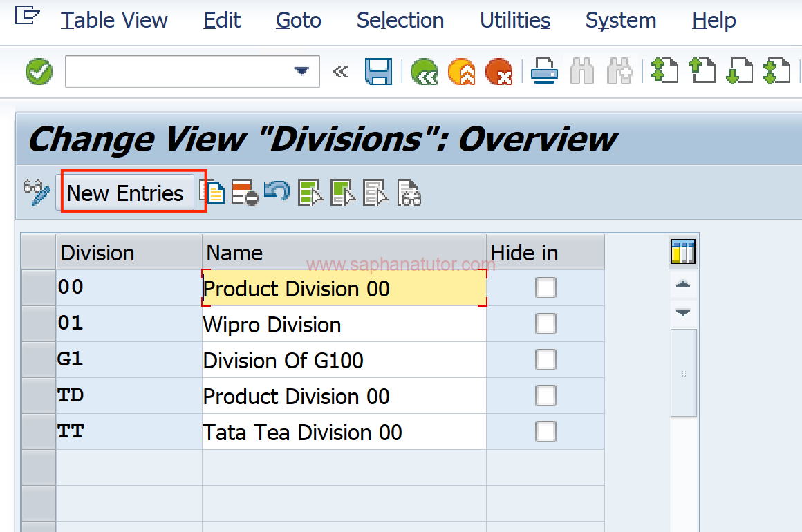802x532 pixels.
Task: Check Hide box for Division Of G100
Action: point(545,360)
